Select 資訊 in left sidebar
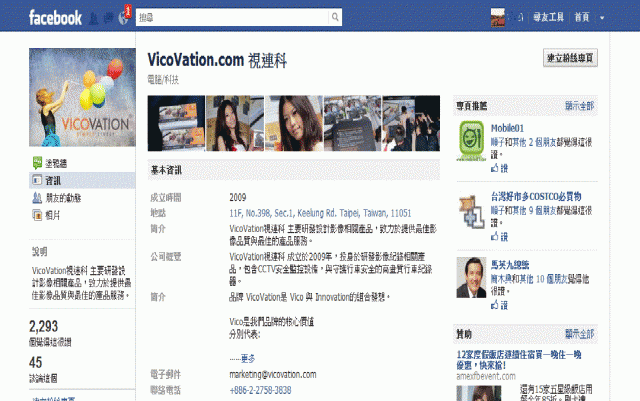This screenshot has width=640, height=401. 53,180
